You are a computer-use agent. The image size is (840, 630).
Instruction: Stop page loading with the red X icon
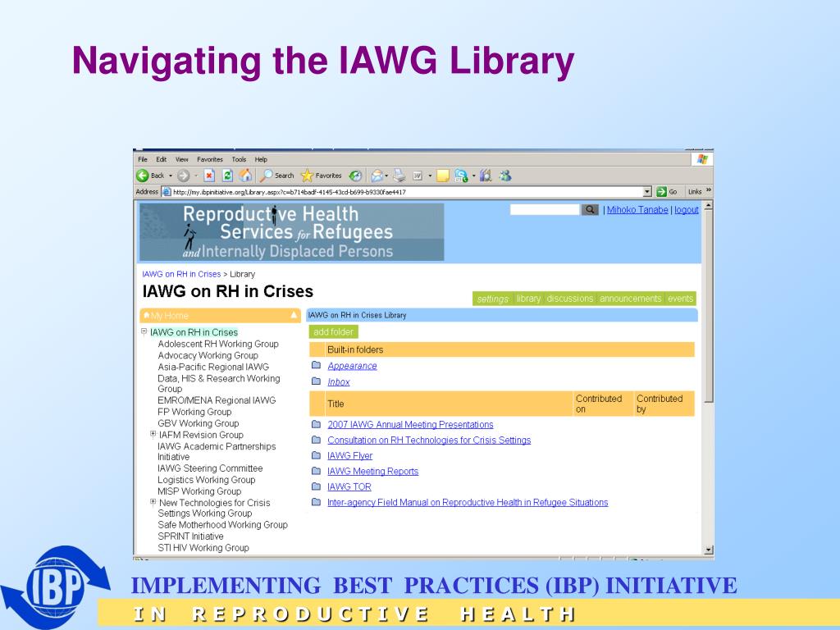tap(209, 176)
